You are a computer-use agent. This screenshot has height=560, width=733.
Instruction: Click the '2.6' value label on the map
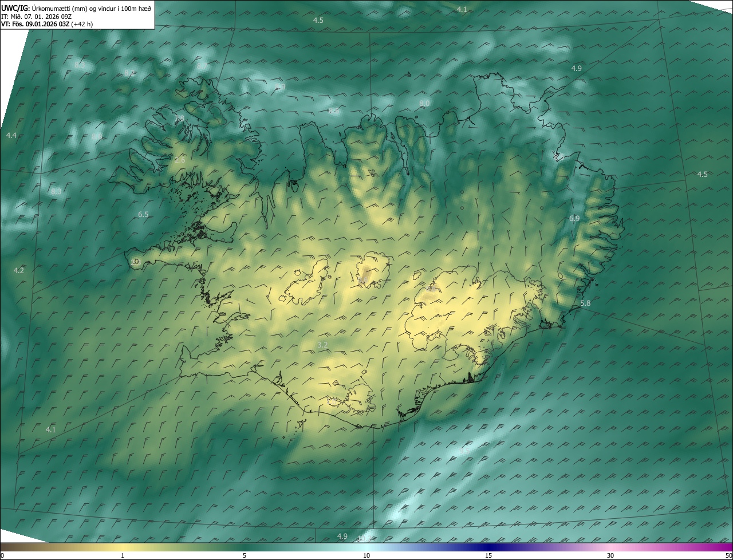pos(180,160)
